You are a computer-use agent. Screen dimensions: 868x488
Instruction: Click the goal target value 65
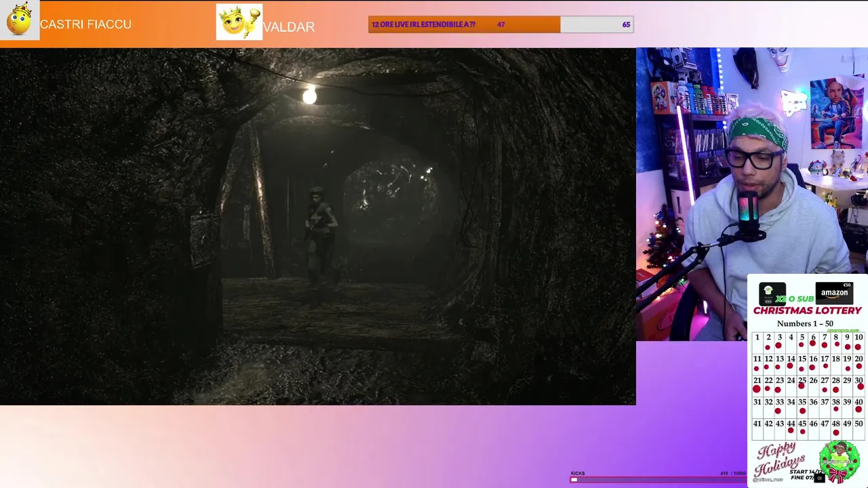coord(626,24)
